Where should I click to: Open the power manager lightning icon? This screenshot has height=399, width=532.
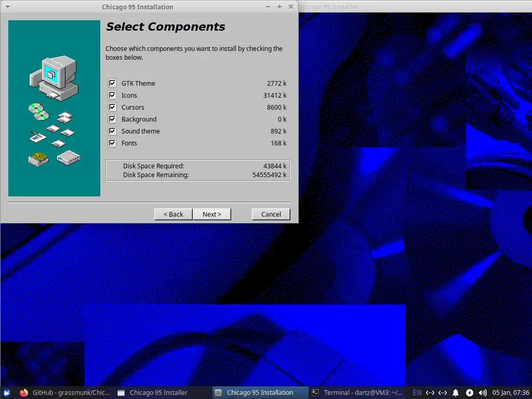click(469, 393)
